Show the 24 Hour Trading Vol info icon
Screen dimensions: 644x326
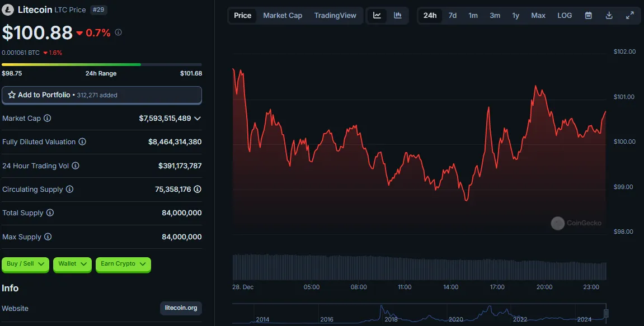point(75,166)
